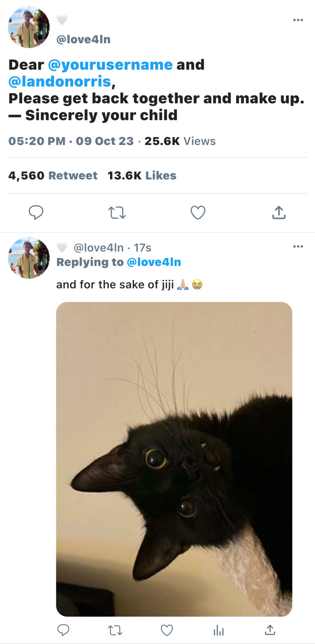Open more options on the reply tweet

[298, 247]
